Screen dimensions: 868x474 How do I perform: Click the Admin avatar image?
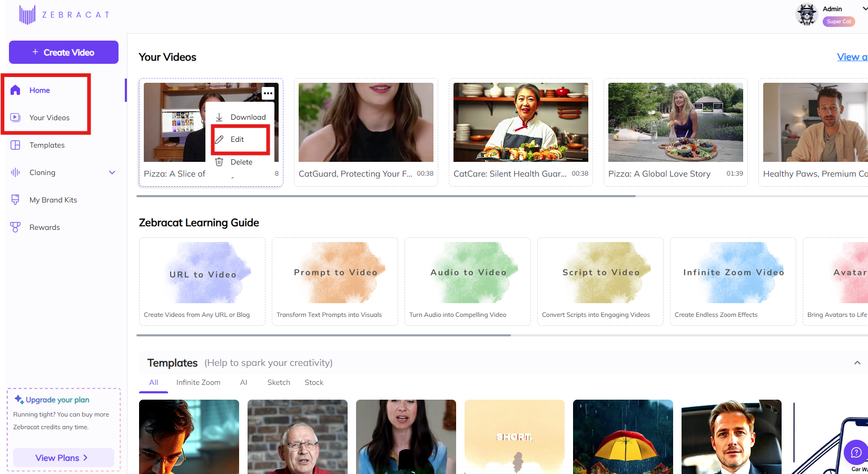806,14
